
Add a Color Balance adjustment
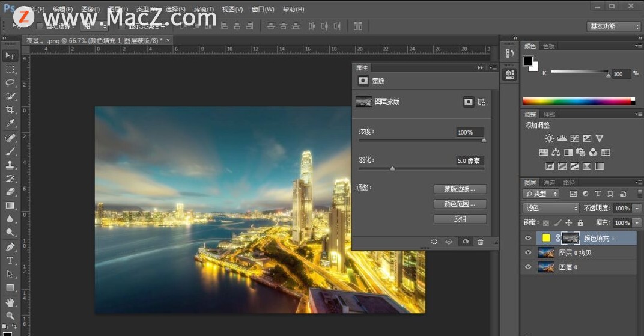tap(556, 153)
